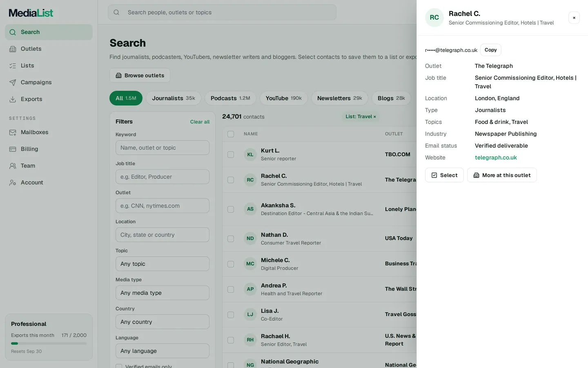The image size is (588, 368).
Task: Click Select button in detail panel
Action: click(x=444, y=175)
